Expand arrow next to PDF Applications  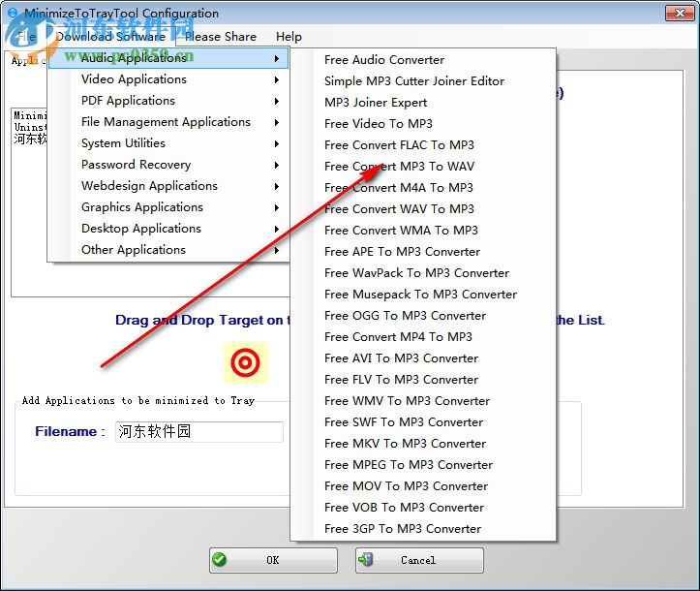pos(277,102)
